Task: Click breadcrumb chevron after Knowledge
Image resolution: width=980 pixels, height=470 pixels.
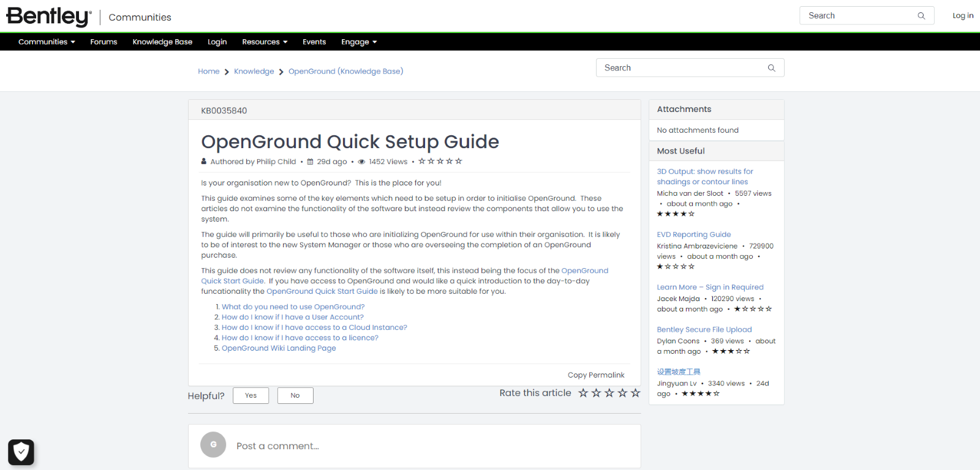Action: (x=281, y=72)
